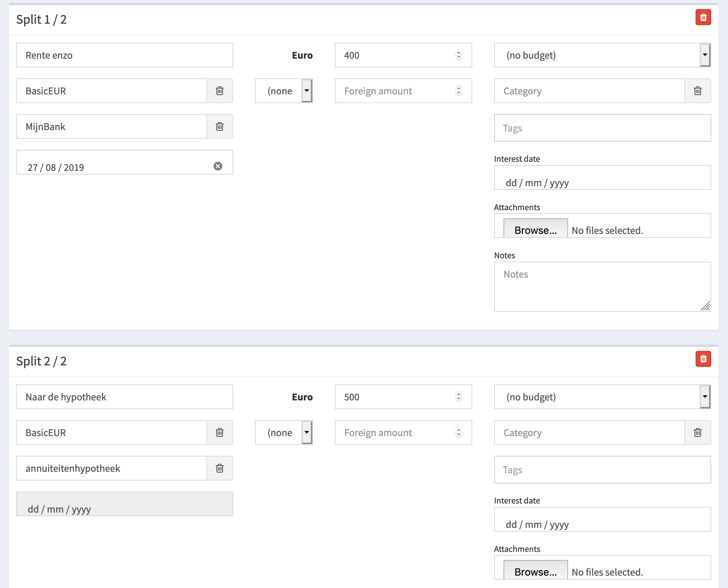Clear Split 2 category via trash icon
The width and height of the screenshot is (728, 588).
(x=697, y=432)
